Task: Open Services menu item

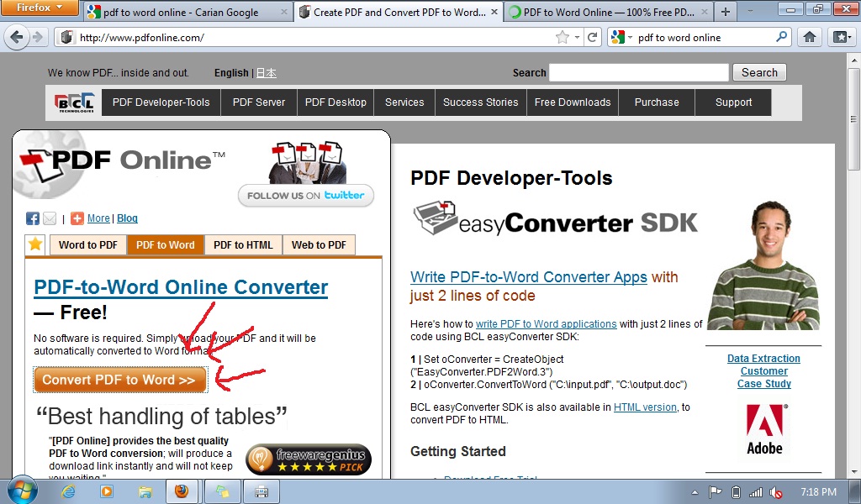Action: (x=404, y=102)
